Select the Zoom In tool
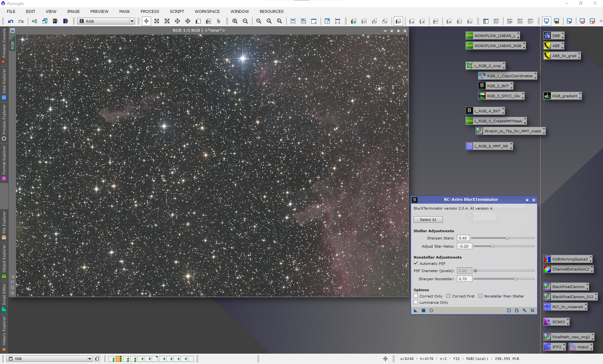Screen dimensions: 603x364 [235, 21]
